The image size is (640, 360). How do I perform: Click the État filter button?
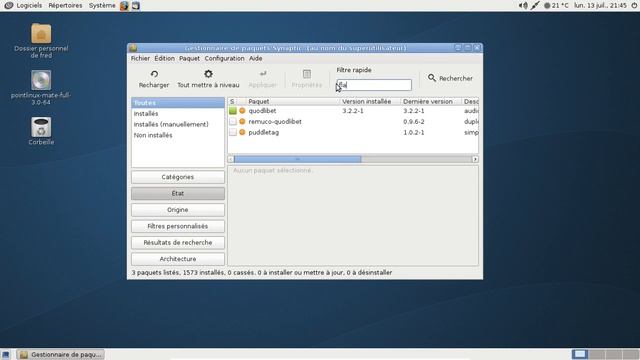pyautogui.click(x=178, y=193)
